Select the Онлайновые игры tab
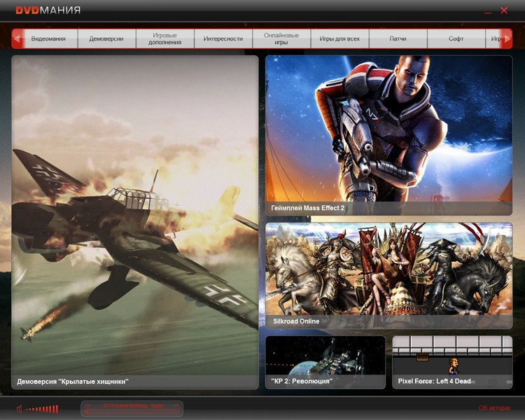This screenshot has height=420, width=525. [281, 38]
